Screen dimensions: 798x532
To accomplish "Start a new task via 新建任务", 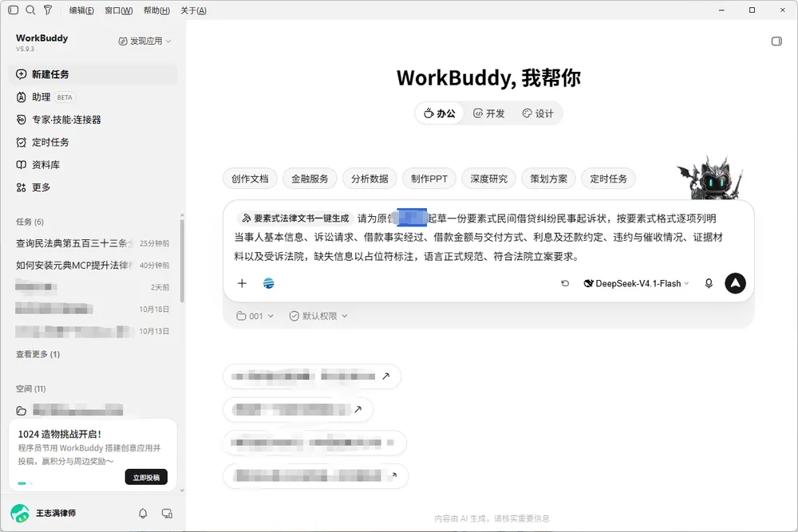I will click(93, 74).
